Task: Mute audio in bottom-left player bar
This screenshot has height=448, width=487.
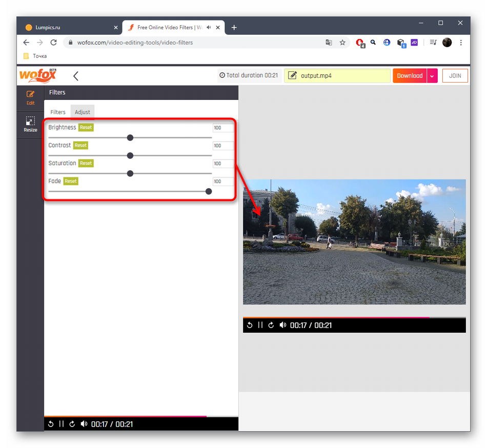Action: point(84,424)
